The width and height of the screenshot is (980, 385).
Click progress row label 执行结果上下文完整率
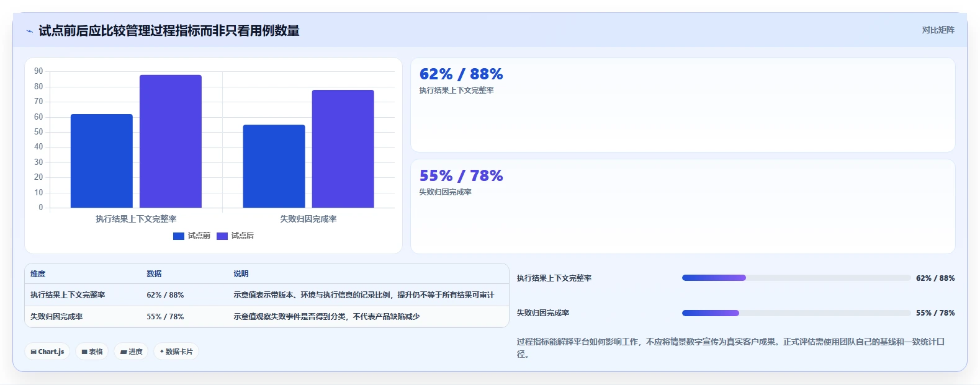click(x=554, y=278)
